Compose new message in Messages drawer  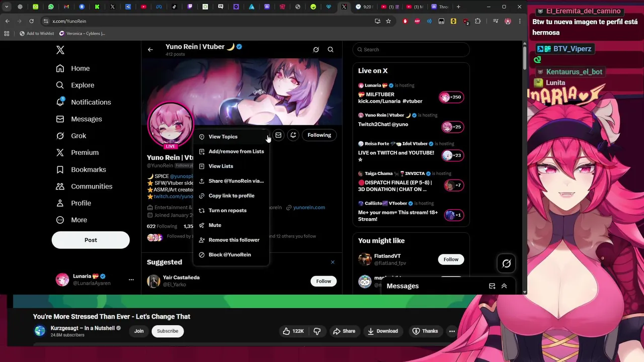tap(492, 286)
